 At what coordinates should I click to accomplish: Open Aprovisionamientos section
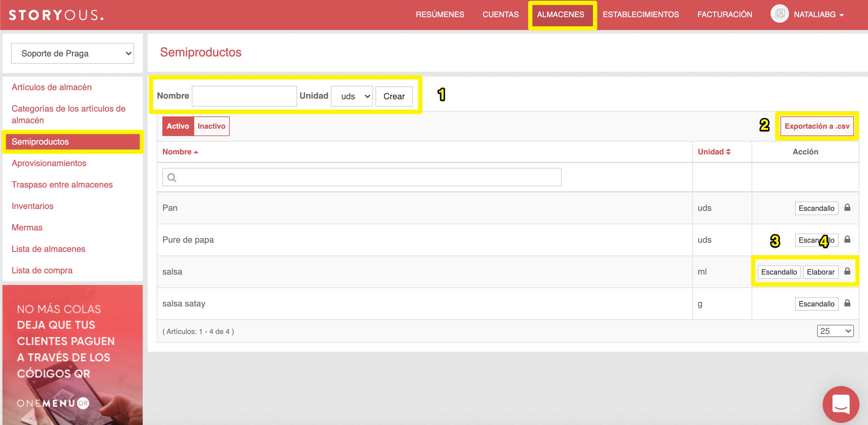[x=49, y=163]
